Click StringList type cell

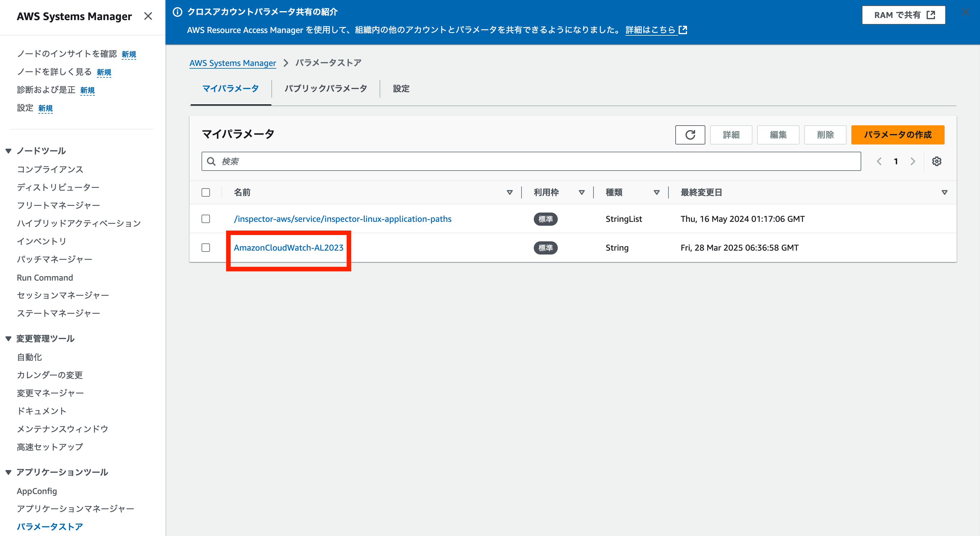(623, 219)
